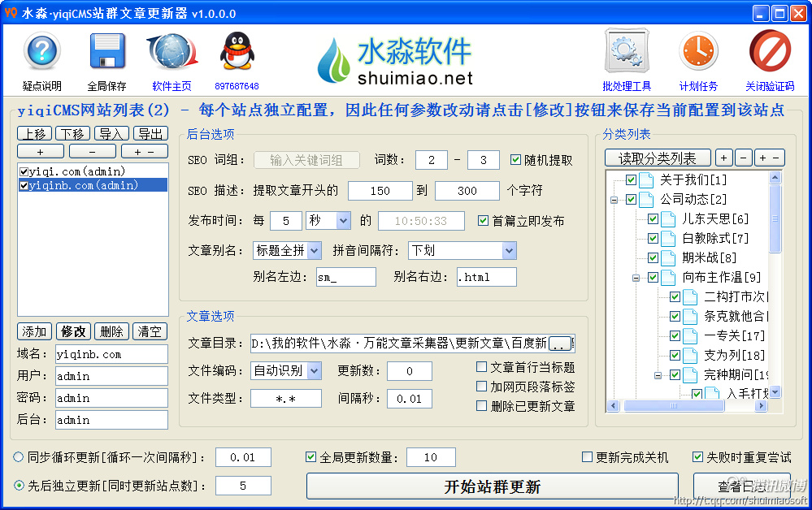This screenshot has width=812, height=510.
Task: Open the 疑点说明 help icon
Action: click(42, 50)
